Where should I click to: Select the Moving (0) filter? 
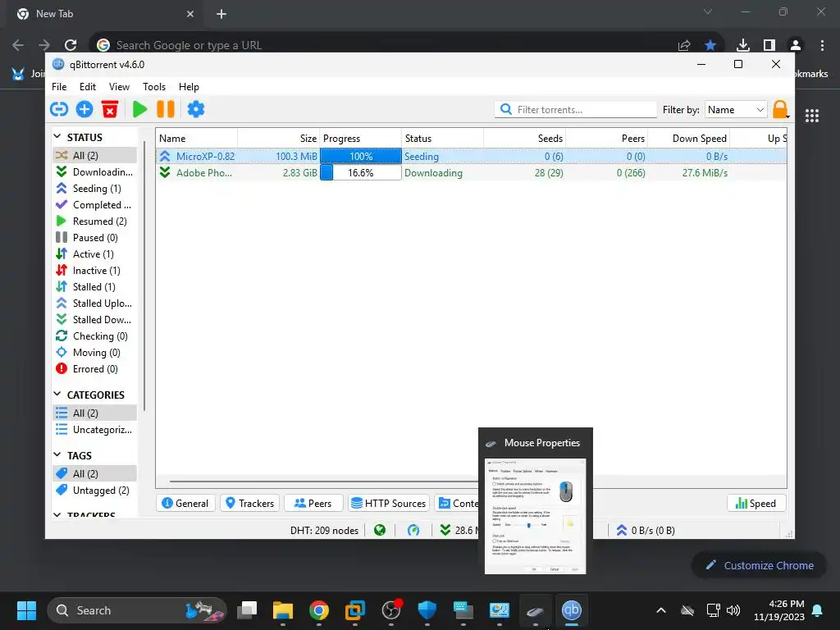(95, 353)
